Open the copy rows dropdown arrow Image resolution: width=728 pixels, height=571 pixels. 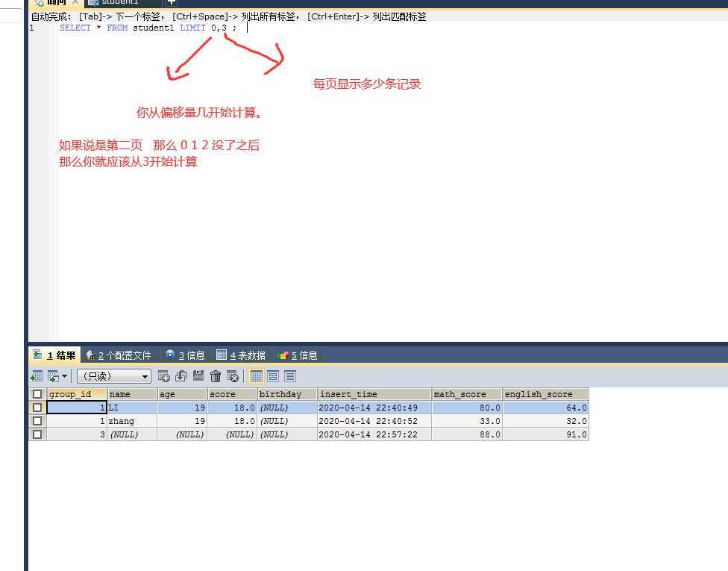click(x=65, y=376)
